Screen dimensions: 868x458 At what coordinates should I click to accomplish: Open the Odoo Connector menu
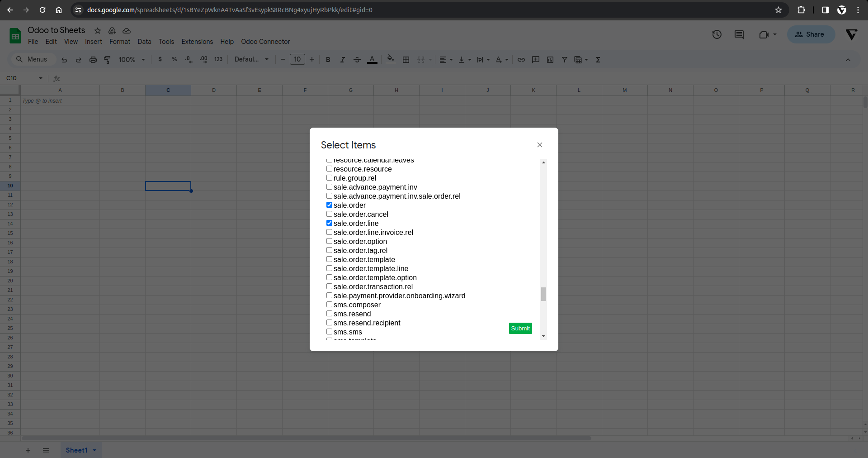(x=265, y=42)
